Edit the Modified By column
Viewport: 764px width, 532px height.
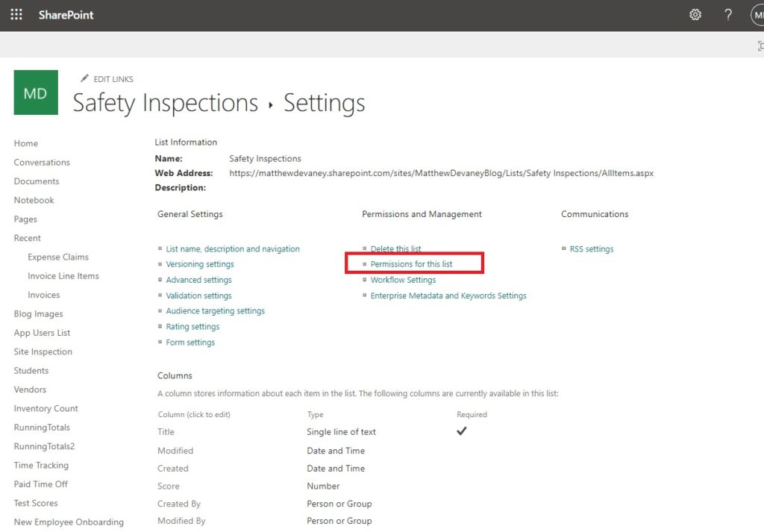pyautogui.click(x=181, y=522)
